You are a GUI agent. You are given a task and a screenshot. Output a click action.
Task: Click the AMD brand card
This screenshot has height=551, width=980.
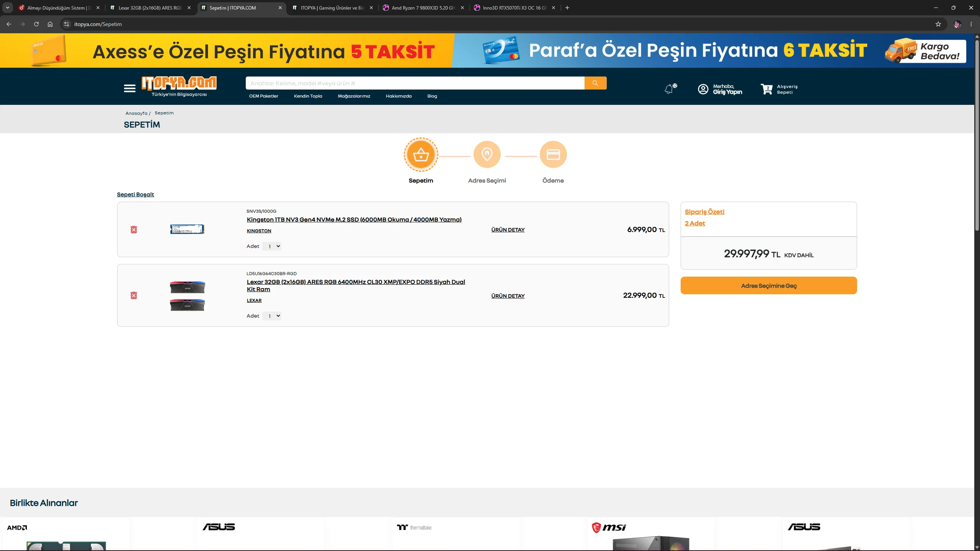coord(66,534)
